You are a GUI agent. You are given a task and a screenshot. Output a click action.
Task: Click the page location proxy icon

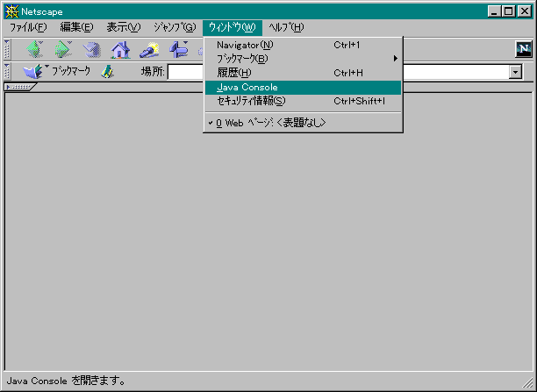(x=108, y=72)
